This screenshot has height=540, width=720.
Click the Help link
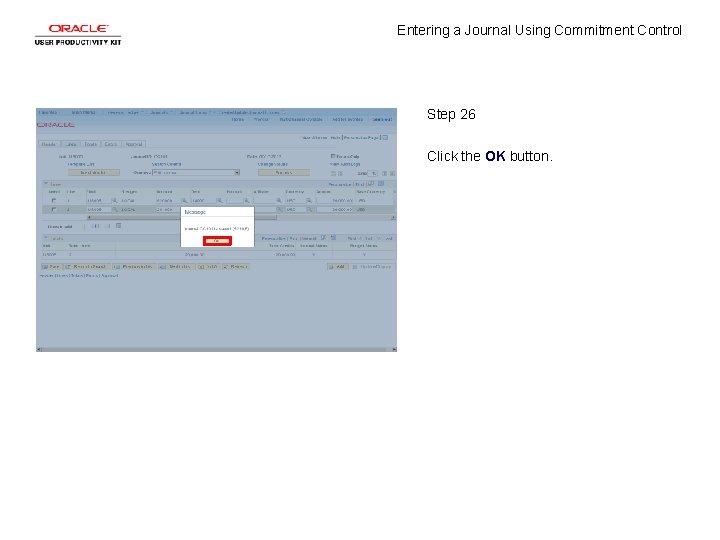[x=335, y=138]
